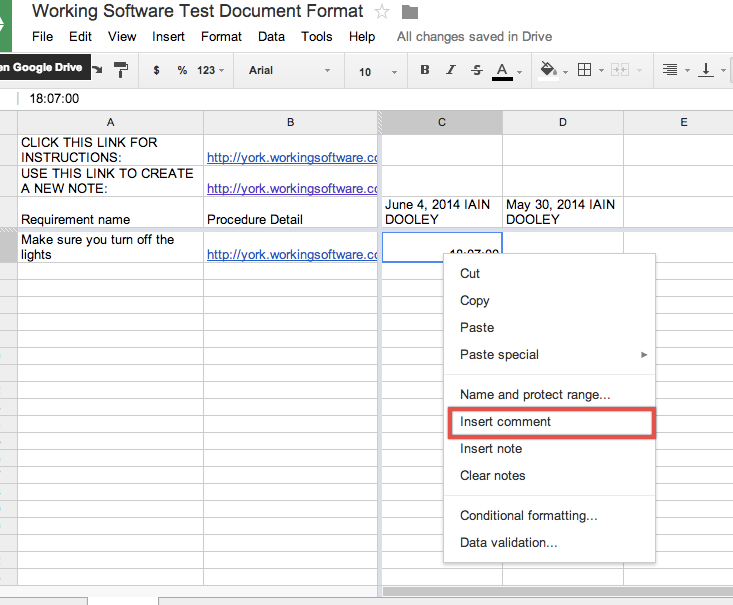Toggle italic formatting
This screenshot has height=605, width=733.
451,70
